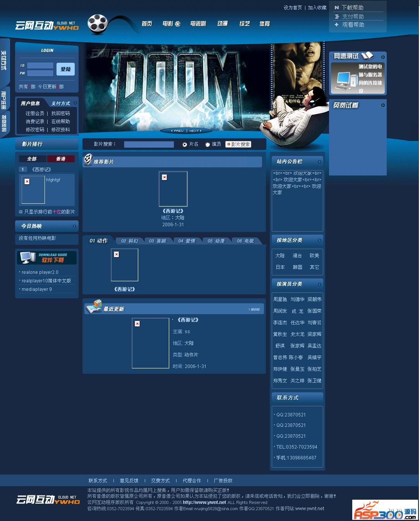Screen dimensions: 420x521
Task: Expand the 按地区分类 arrow
Action: (319, 241)
